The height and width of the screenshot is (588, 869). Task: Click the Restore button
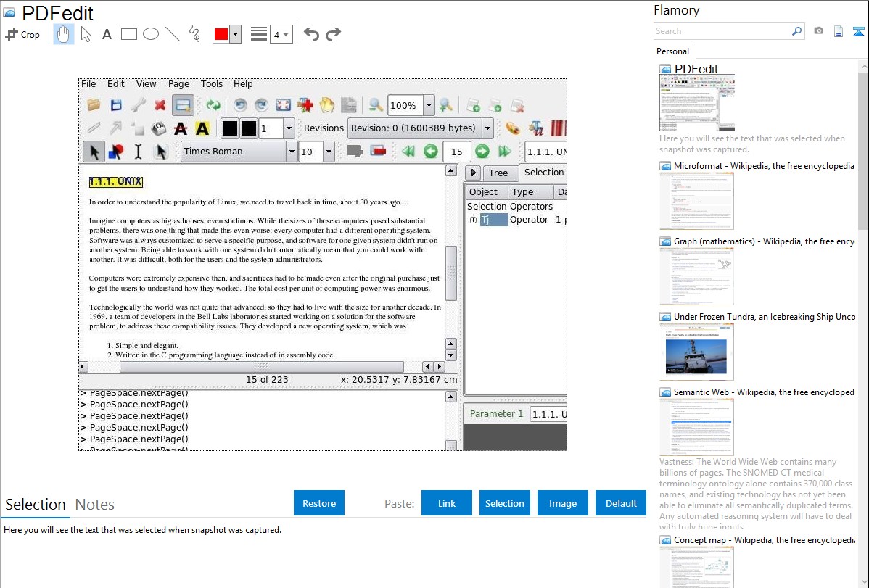319,503
